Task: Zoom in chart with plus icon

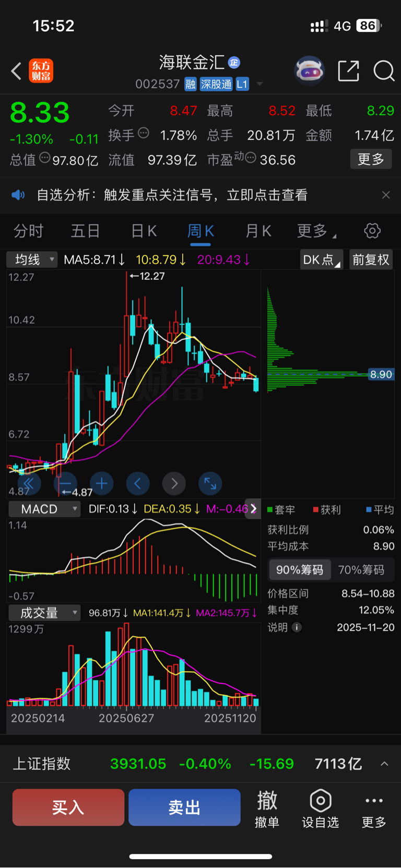Action: click(x=101, y=484)
